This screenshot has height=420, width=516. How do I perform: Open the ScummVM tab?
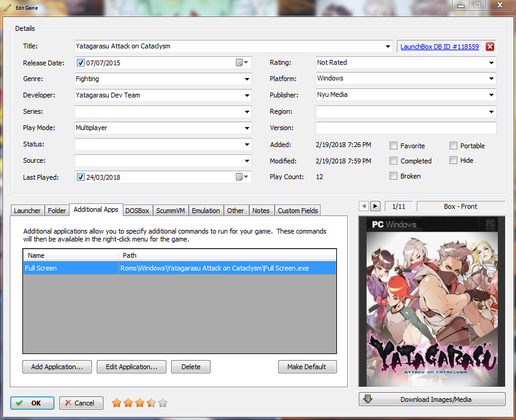point(171,211)
